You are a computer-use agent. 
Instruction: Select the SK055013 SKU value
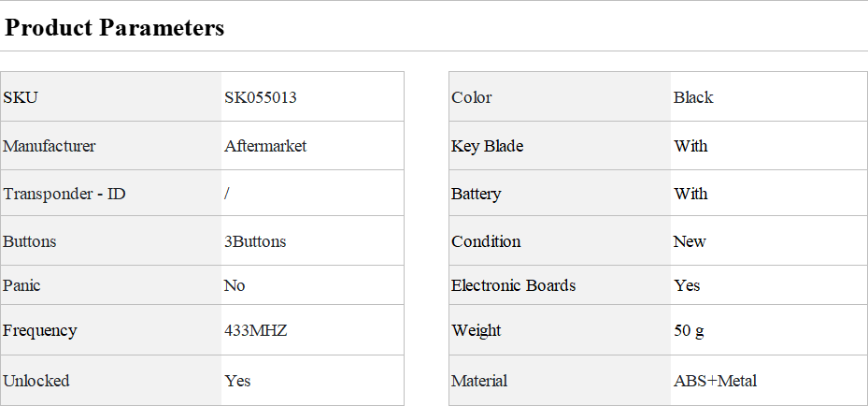point(261,97)
